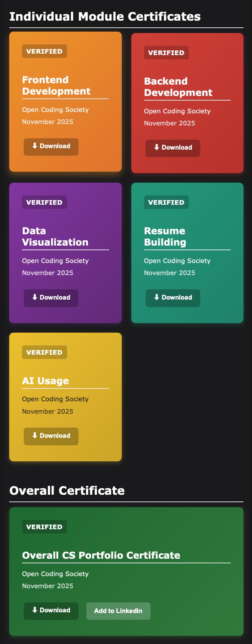
Task: Click Open Coding Society on the AI Usage card
Action: (x=55, y=399)
